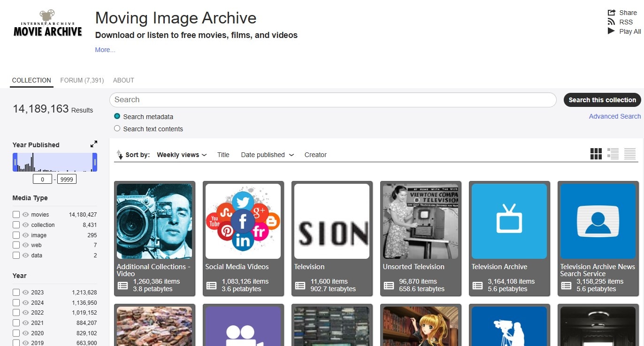Check the 2024 year checkbox
The height and width of the screenshot is (346, 644).
(x=16, y=303)
